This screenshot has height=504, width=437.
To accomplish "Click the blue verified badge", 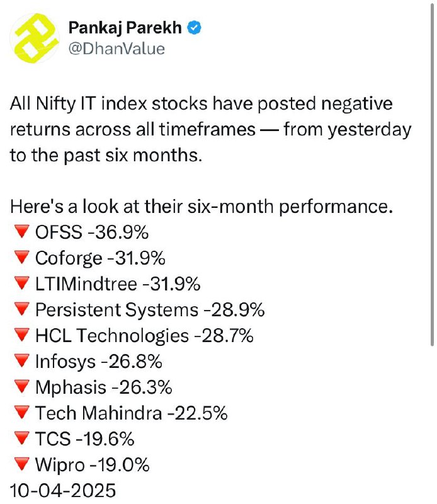I will point(194,28).
